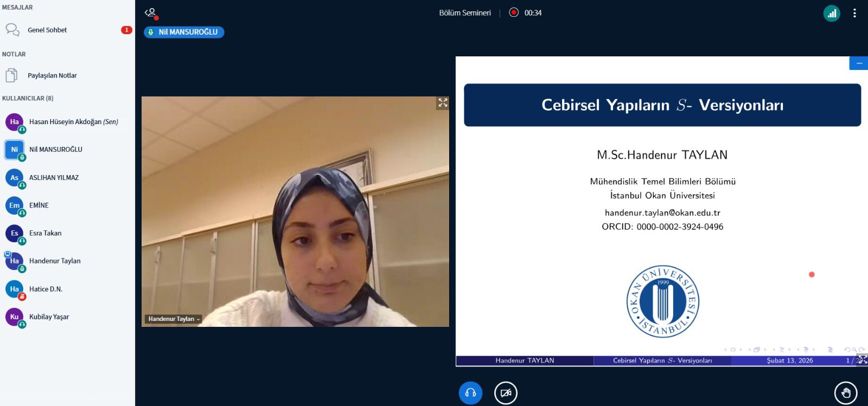Open the Paylaşılan Notlar notes icon
868x406 pixels.
click(12, 75)
